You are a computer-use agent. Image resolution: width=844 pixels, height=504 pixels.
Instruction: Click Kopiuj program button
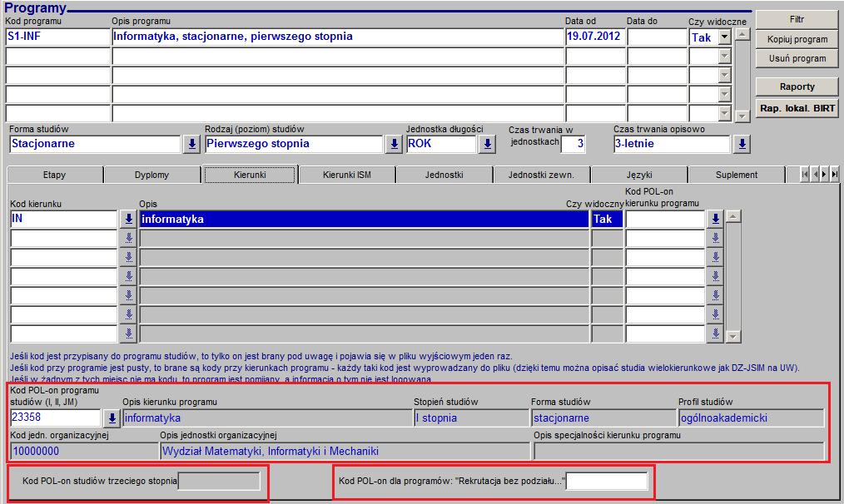pyautogui.click(x=797, y=39)
